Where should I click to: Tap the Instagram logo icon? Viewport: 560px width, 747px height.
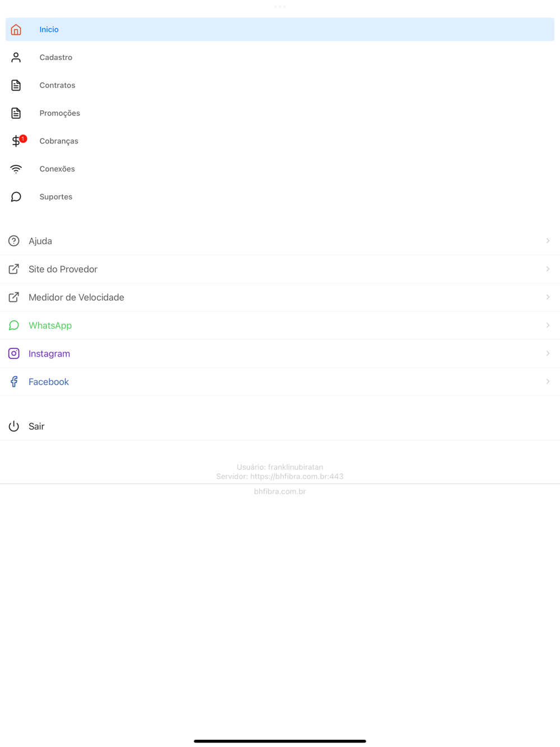pos(14,353)
